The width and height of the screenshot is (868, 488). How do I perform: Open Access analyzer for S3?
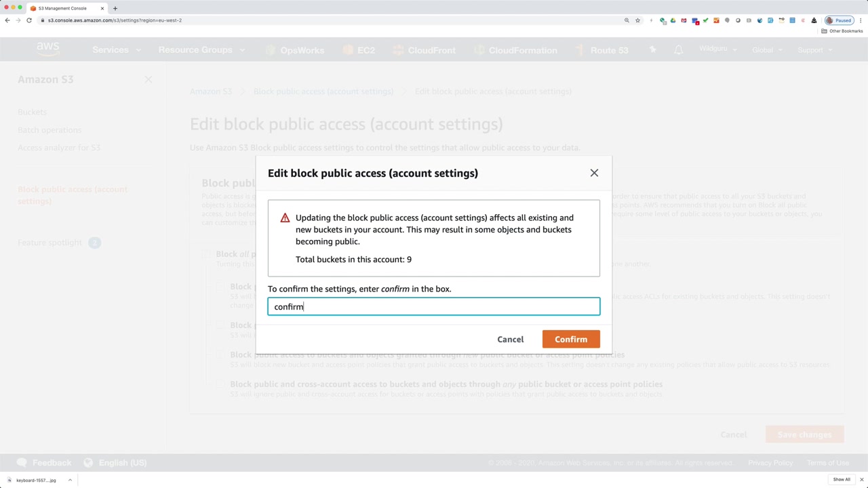[59, 147]
